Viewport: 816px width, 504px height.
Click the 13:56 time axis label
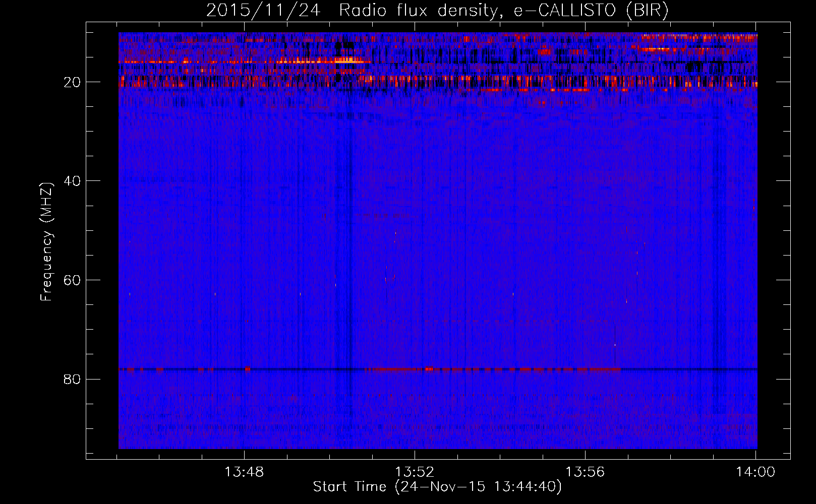(x=585, y=472)
